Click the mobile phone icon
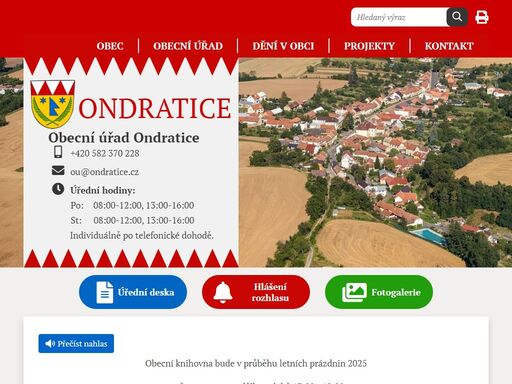Viewport: 512px width, 384px height. pyautogui.click(x=58, y=152)
